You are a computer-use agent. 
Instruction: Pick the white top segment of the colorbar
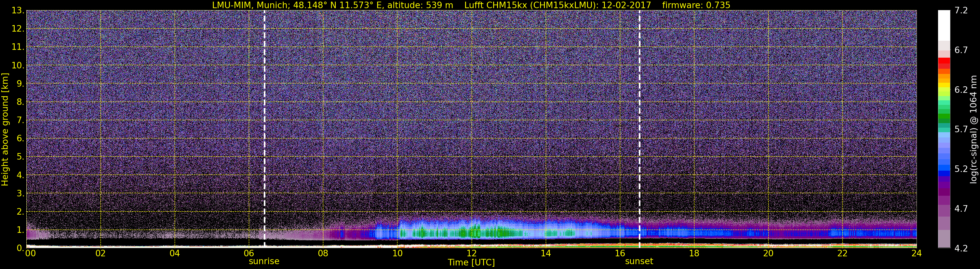[x=944, y=25]
